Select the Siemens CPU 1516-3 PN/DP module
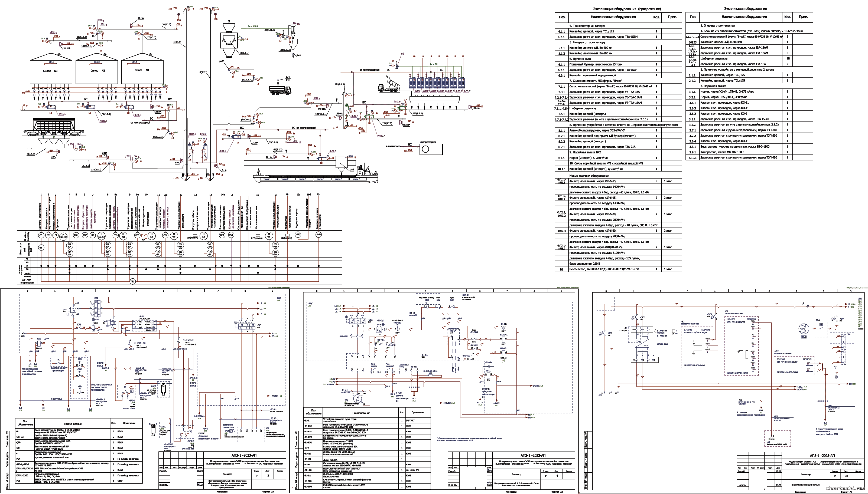 [742, 346]
